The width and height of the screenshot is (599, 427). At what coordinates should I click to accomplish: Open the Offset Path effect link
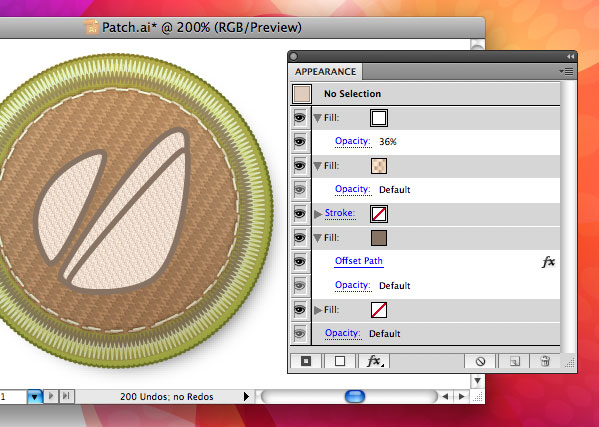tap(359, 261)
